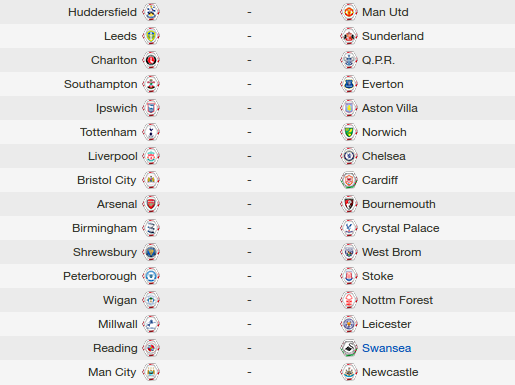Open the Arsenal badge icon

(x=151, y=204)
